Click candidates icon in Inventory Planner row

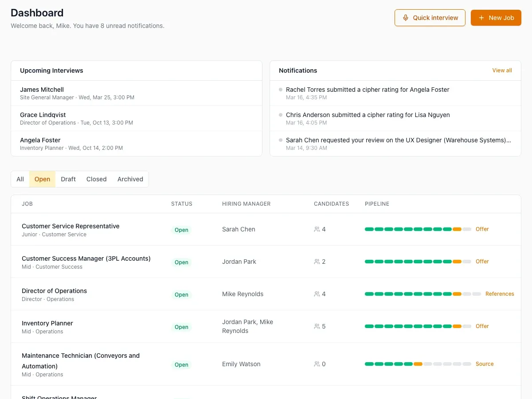pos(317,326)
